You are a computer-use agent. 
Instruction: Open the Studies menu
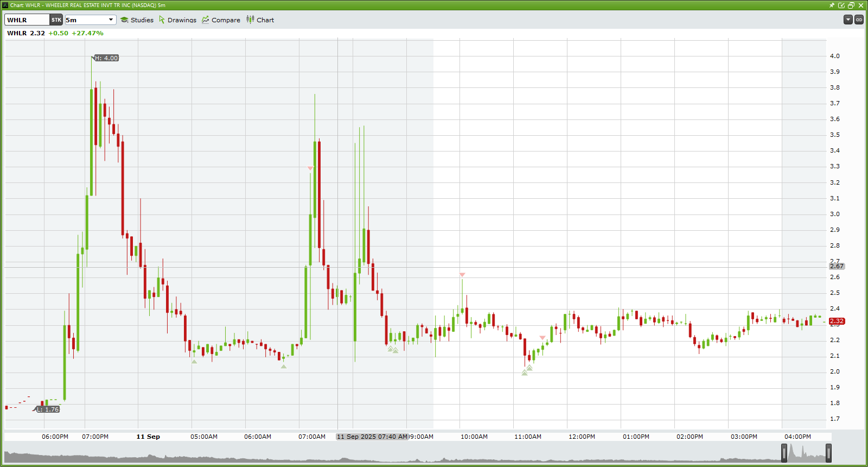[x=137, y=20]
